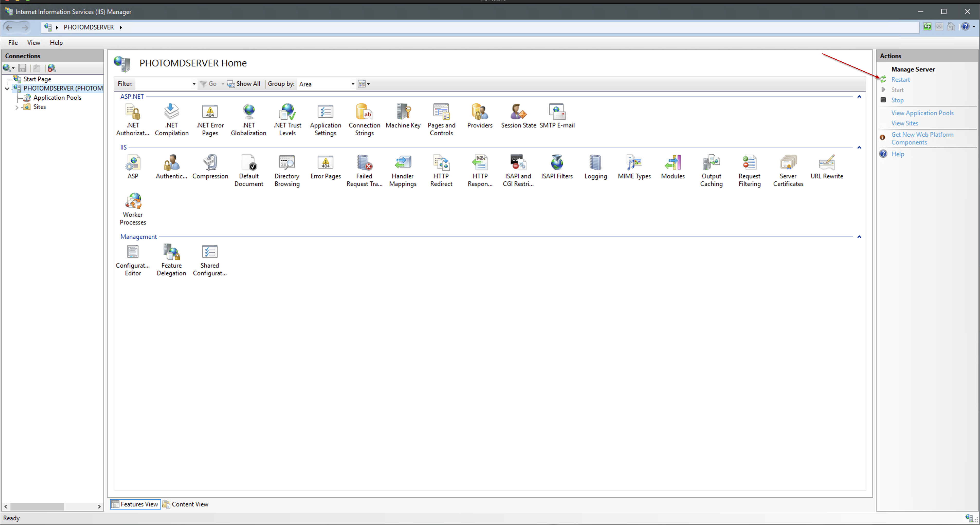Open the URL Rewrite feature
Viewport: 980px width, 525px height.
827,166
